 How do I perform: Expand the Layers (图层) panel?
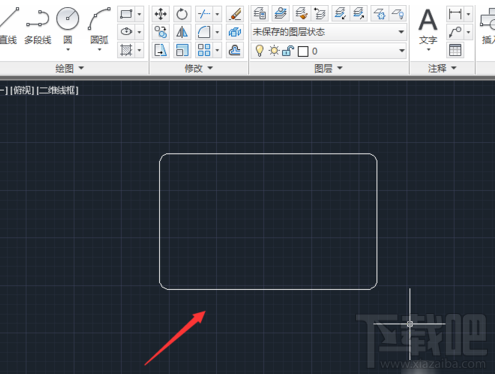pyautogui.click(x=328, y=68)
